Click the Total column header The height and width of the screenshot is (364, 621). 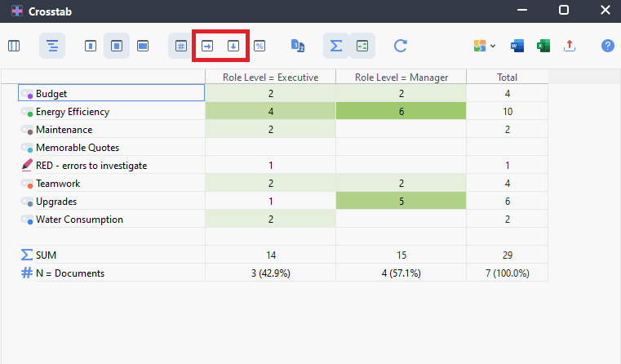[508, 78]
